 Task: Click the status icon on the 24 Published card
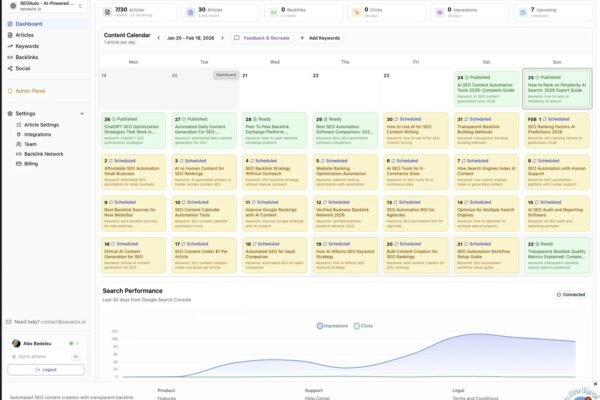(467, 77)
